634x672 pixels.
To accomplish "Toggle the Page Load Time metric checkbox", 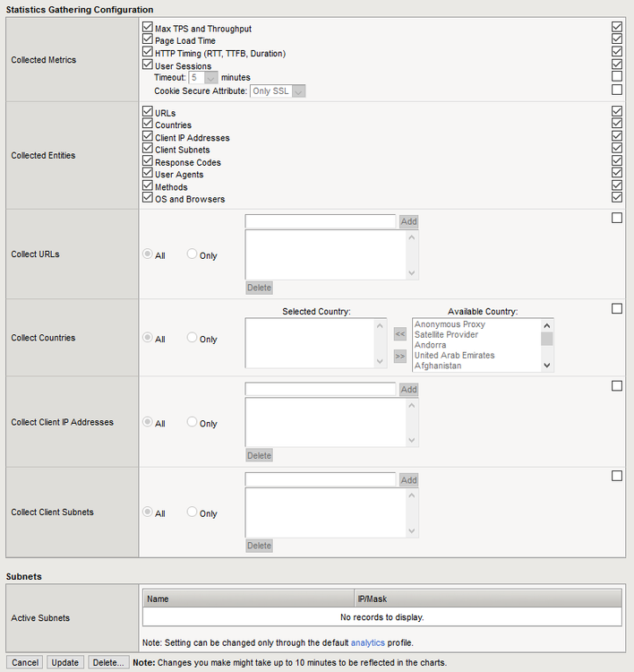I will point(148,41).
